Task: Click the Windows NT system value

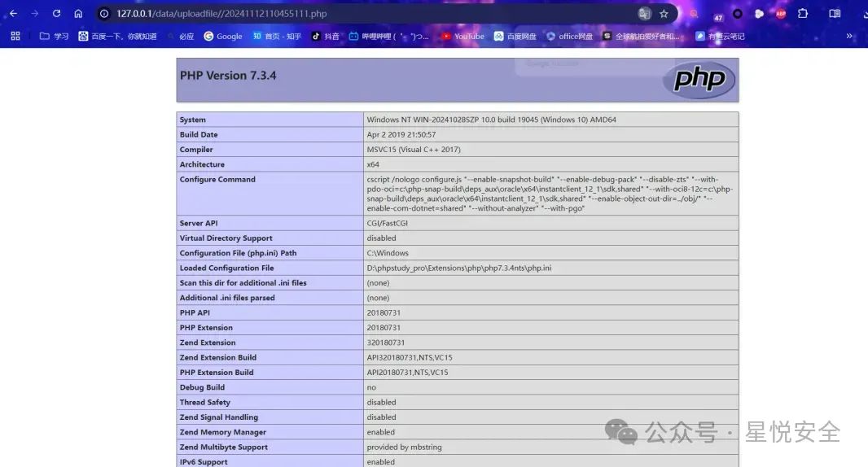Action: pyautogui.click(x=491, y=120)
